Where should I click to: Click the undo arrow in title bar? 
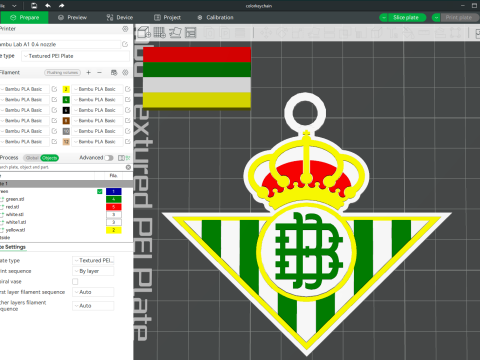[x=48, y=5]
